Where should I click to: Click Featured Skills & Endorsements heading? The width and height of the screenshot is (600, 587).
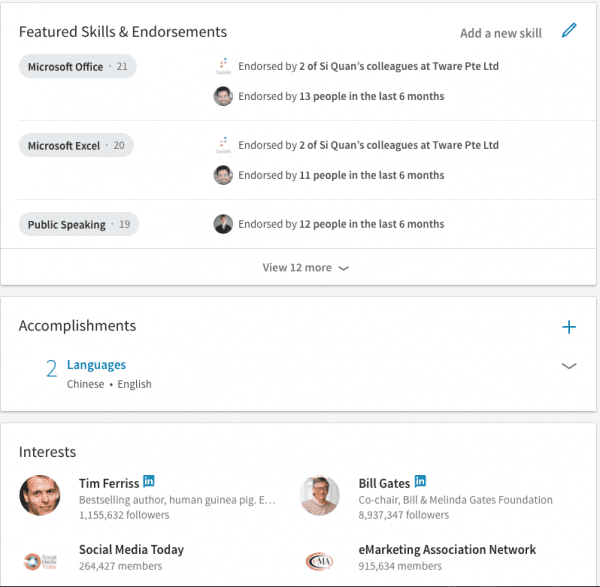[123, 32]
